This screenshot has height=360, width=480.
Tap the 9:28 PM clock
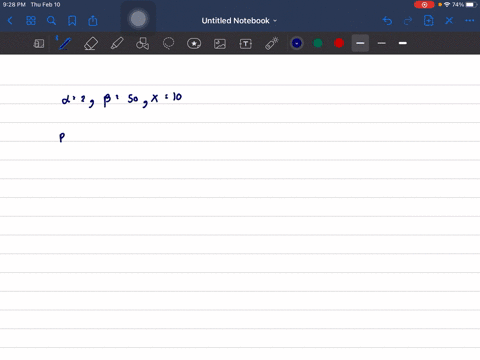coord(14,5)
